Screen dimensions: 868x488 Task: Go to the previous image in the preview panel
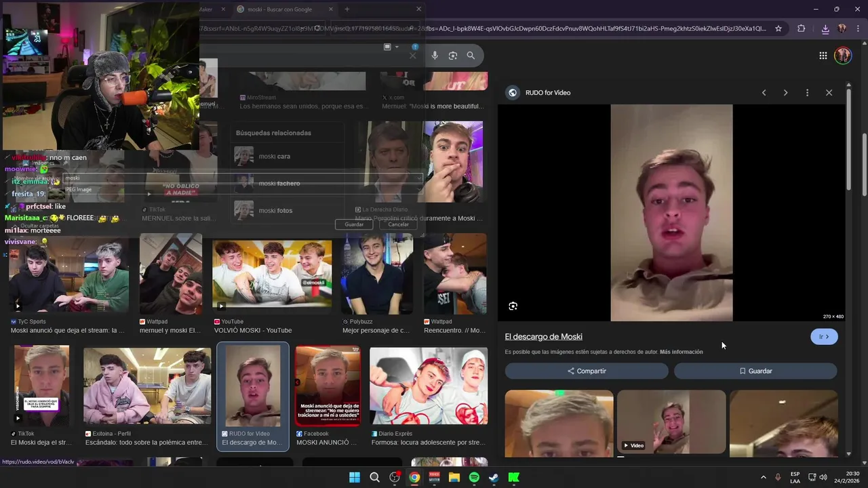764,93
